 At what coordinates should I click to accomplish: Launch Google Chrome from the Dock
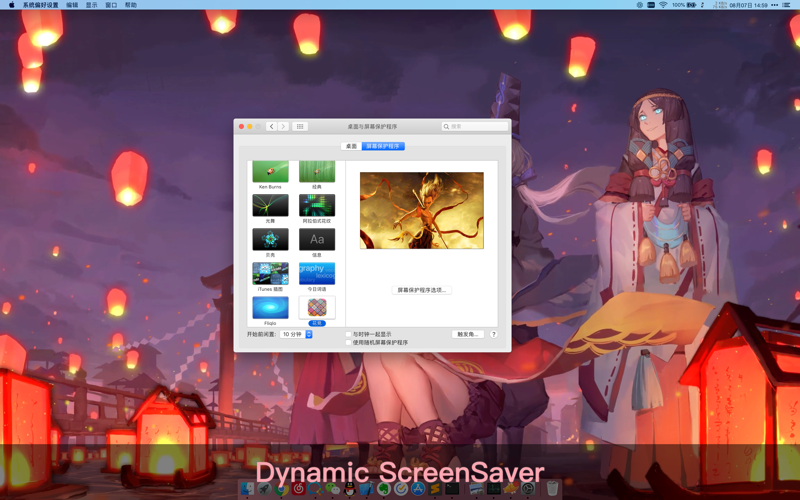pyautogui.click(x=281, y=489)
